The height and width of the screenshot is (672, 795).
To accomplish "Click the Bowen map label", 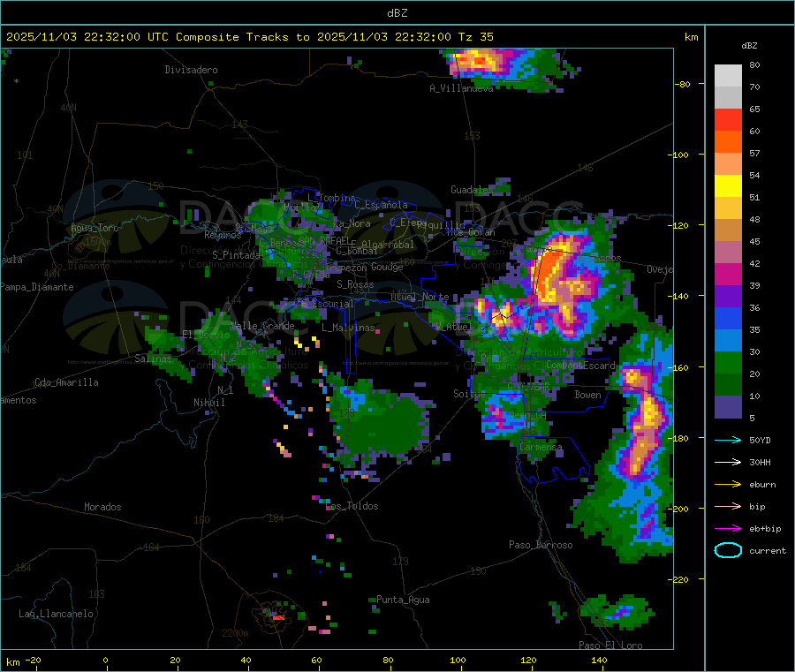I will [588, 395].
